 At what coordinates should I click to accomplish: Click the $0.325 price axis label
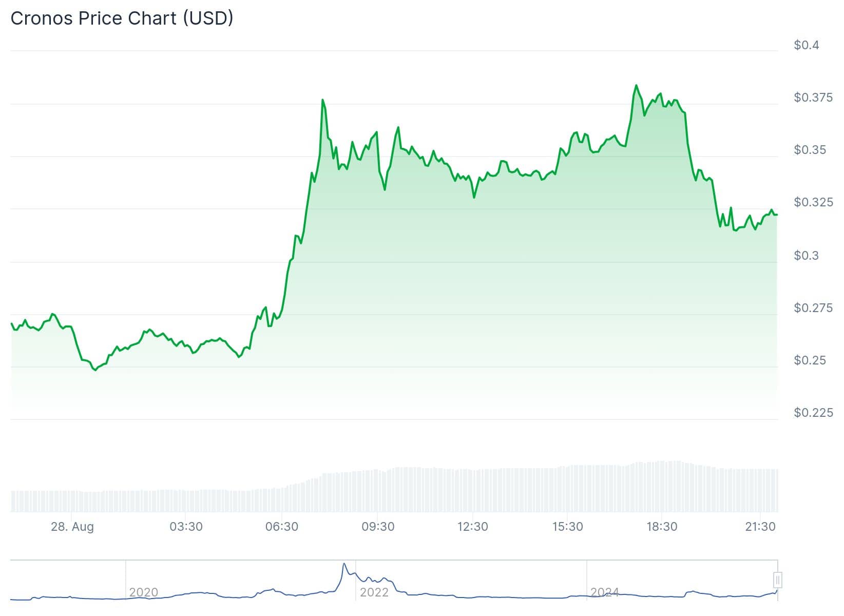813,202
